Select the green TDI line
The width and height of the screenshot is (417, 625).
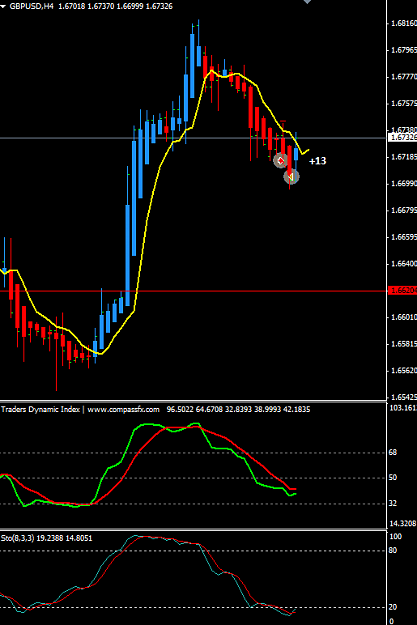pos(128,442)
